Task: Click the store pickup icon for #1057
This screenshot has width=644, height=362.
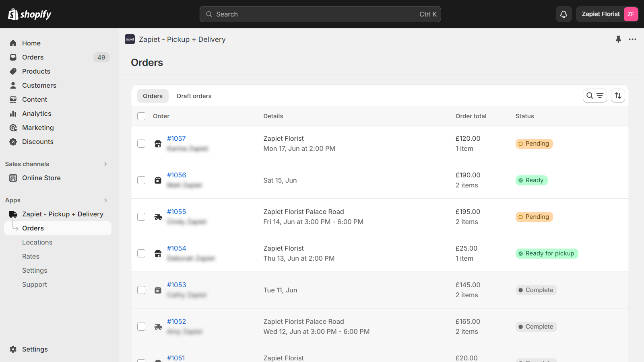Action: (158, 144)
